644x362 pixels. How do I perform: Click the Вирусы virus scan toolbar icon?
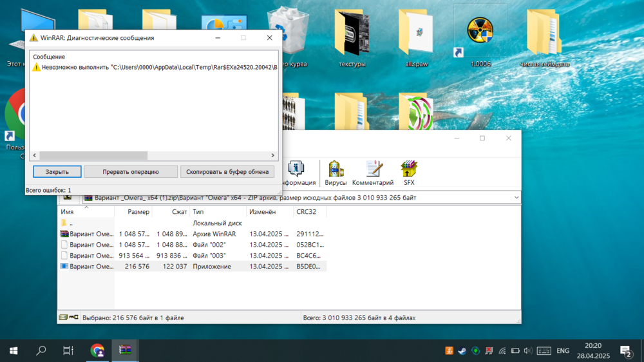click(336, 173)
